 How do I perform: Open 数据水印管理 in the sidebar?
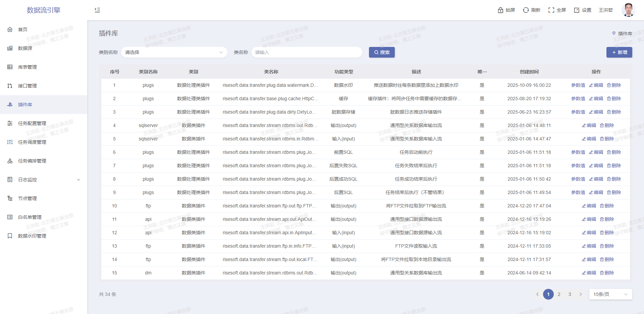(x=32, y=236)
